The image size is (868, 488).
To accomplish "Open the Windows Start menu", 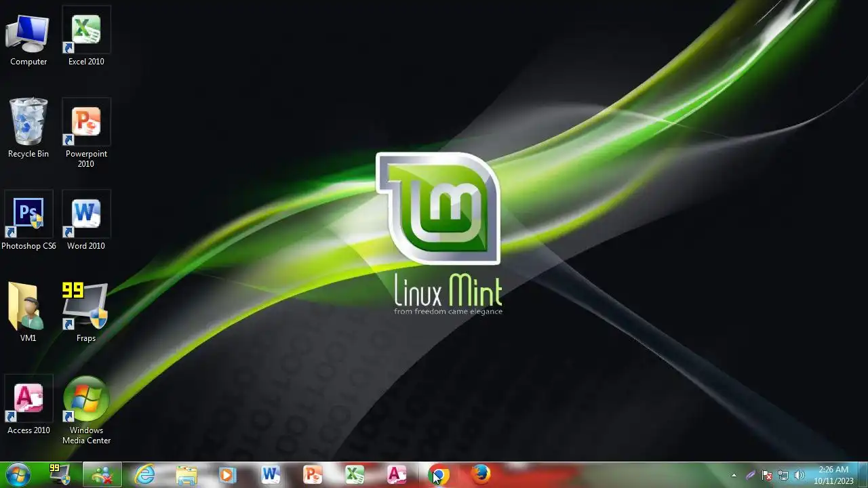I will pos(17,474).
